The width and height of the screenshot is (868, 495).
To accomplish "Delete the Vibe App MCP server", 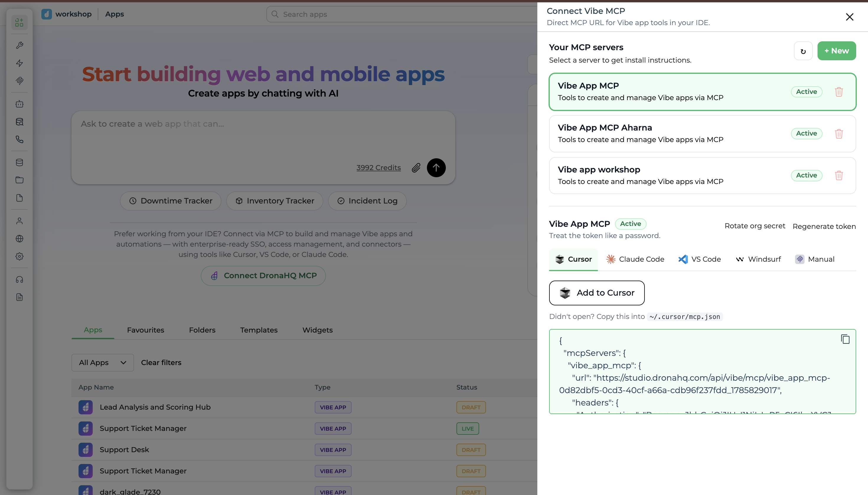I will tap(838, 92).
